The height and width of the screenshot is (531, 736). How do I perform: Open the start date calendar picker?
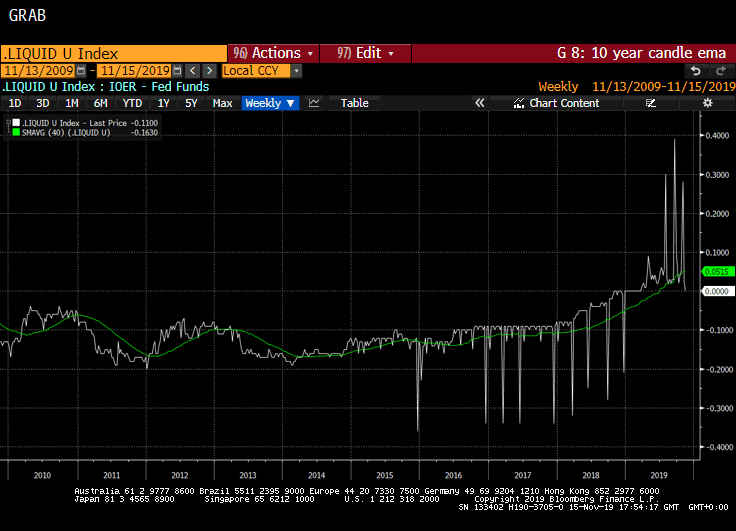coord(83,71)
